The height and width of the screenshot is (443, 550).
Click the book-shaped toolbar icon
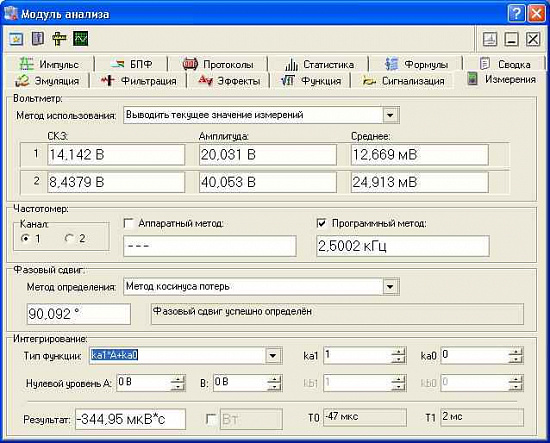(38, 39)
